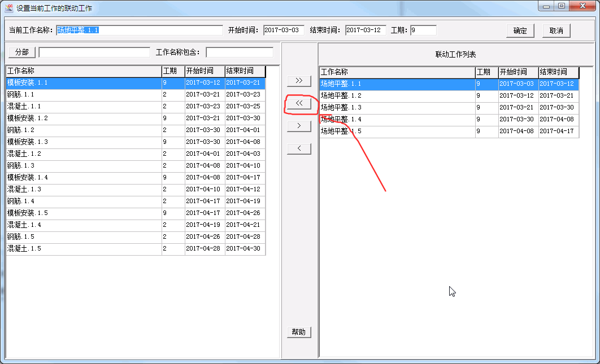Viewport: 600px width, 364px height.
Task: Click end date 2017-03-30 in 模板安装.1.2 row
Action: 243,118
